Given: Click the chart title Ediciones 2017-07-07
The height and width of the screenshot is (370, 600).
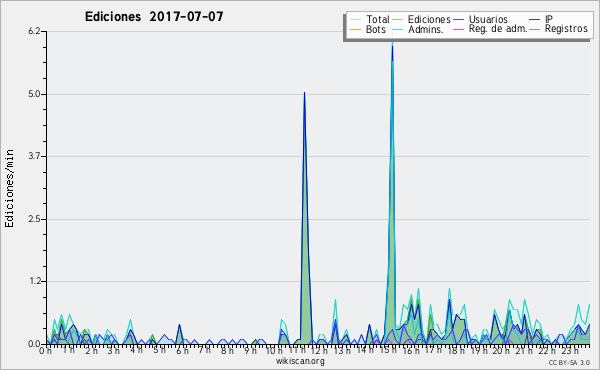Looking at the screenshot, I should coord(154,17).
